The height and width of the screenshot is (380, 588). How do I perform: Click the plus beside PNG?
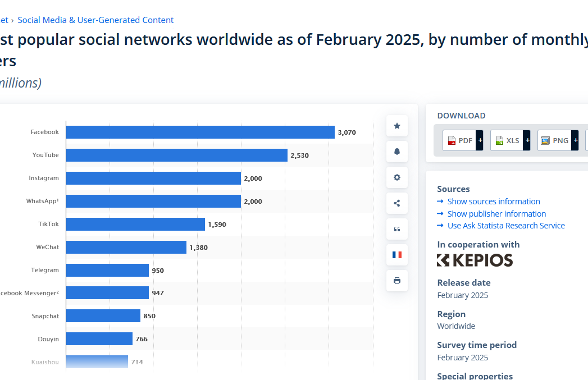tap(575, 140)
